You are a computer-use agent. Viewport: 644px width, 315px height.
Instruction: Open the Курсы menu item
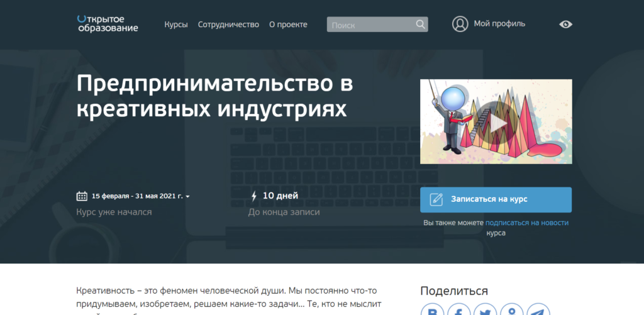click(x=176, y=25)
